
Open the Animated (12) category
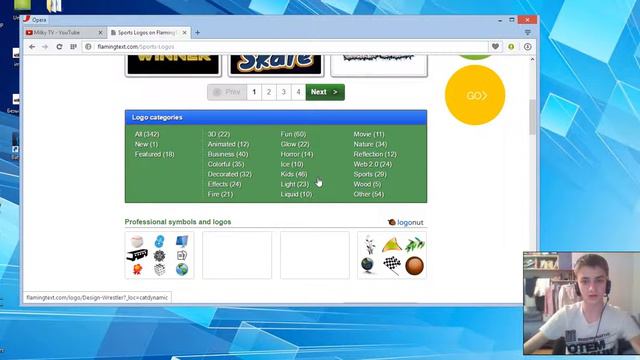point(228,144)
